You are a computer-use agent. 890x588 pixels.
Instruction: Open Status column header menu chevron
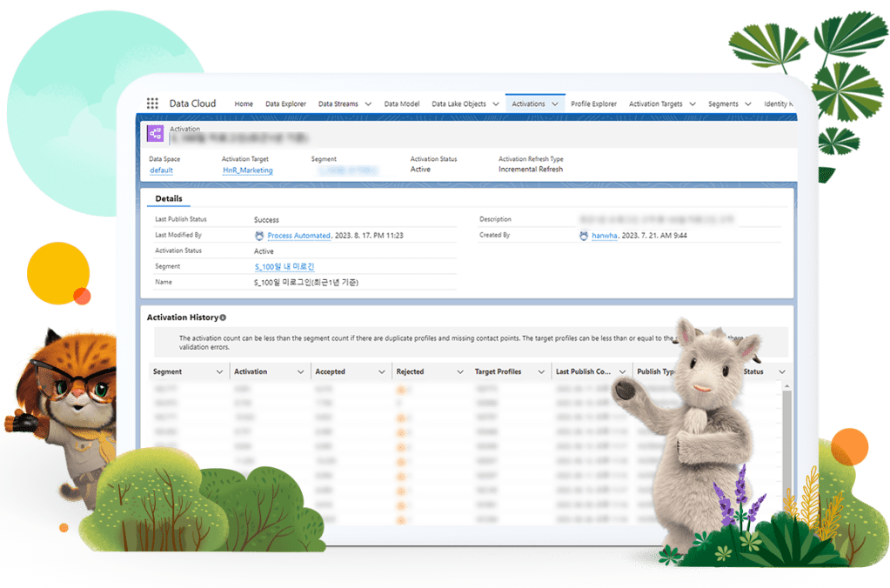click(781, 372)
